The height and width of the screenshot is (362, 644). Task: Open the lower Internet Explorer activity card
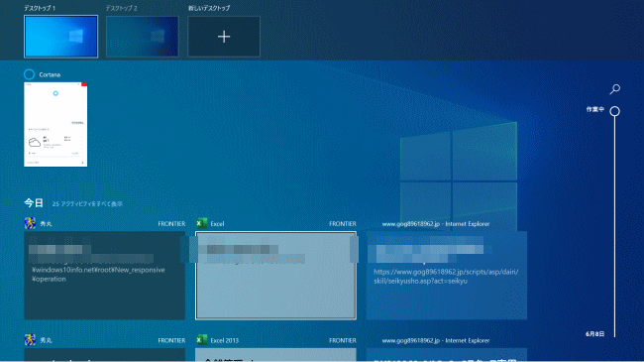point(447,355)
